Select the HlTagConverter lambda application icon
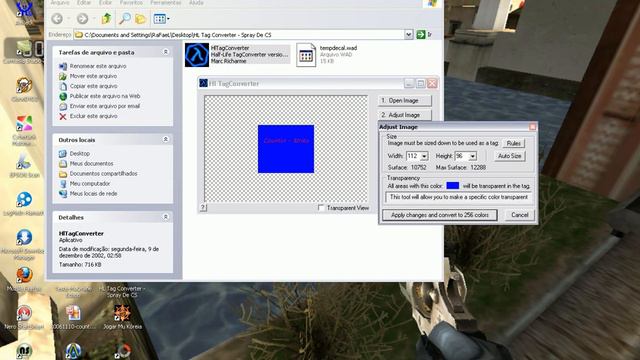 pos(197,55)
